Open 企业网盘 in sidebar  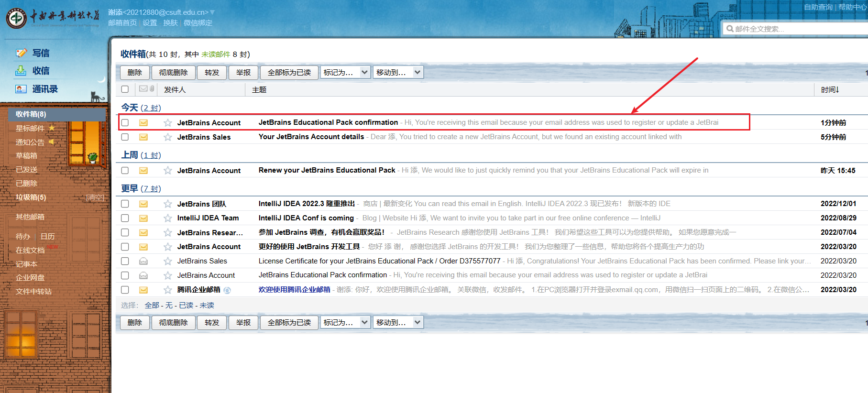30,278
